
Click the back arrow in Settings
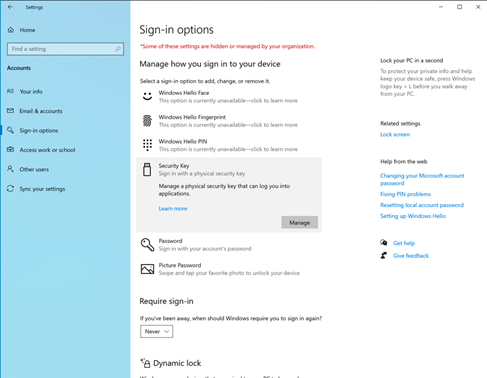coord(10,7)
